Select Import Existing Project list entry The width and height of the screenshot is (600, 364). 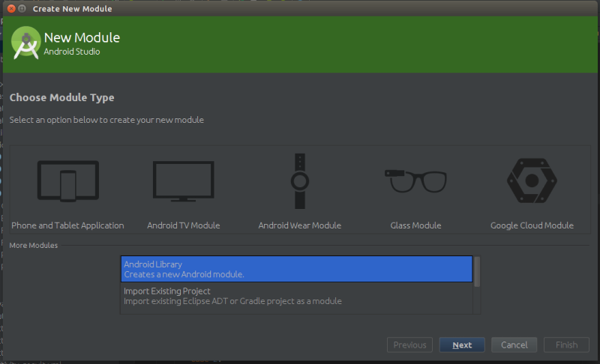(x=296, y=296)
